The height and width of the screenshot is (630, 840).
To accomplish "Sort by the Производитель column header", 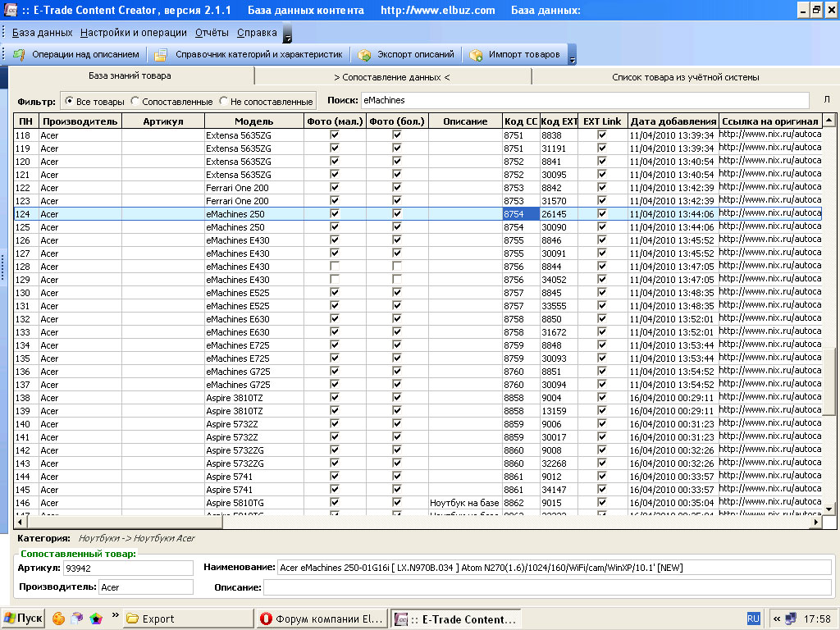I will tap(80, 121).
